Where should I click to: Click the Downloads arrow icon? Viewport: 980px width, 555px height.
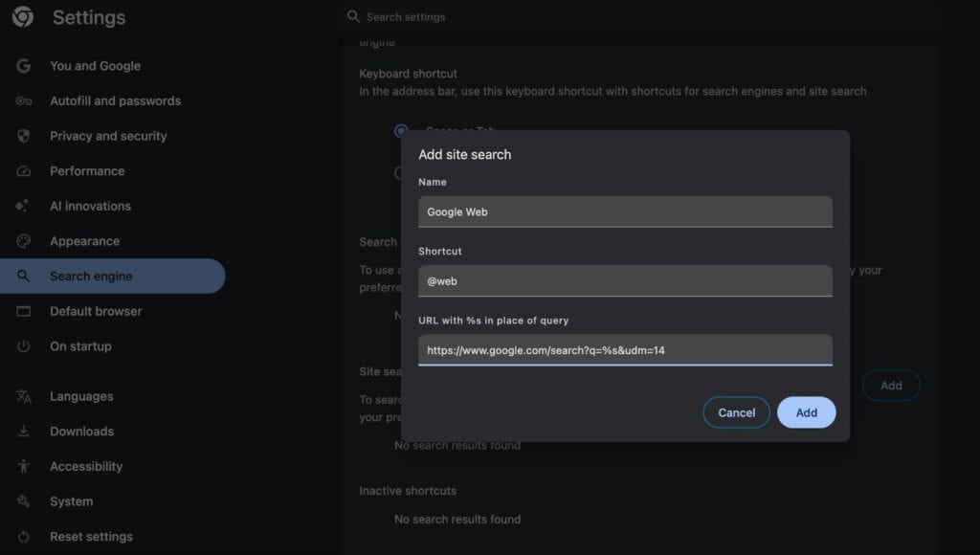pos(23,431)
